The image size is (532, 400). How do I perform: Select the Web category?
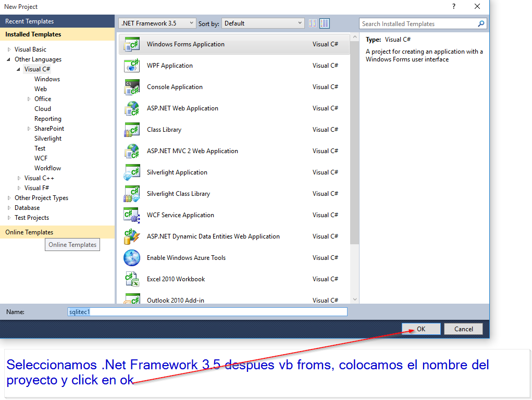pos(40,89)
